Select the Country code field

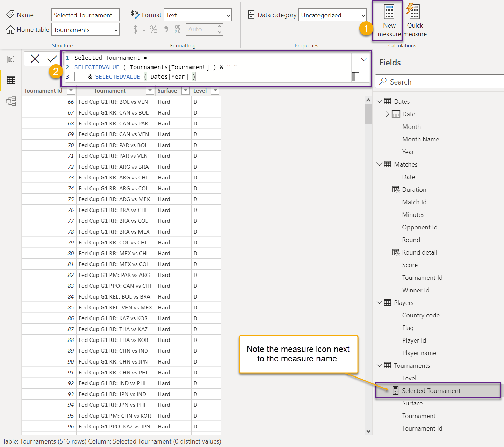[421, 315]
